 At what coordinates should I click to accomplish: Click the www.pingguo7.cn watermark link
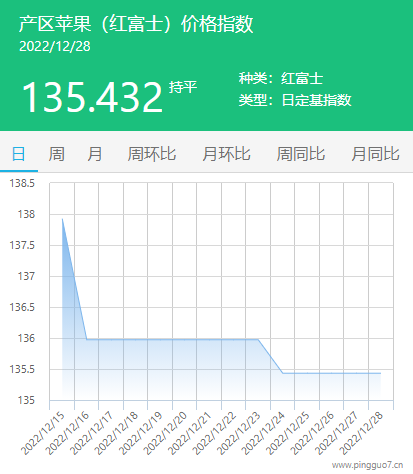pyautogui.click(x=368, y=465)
